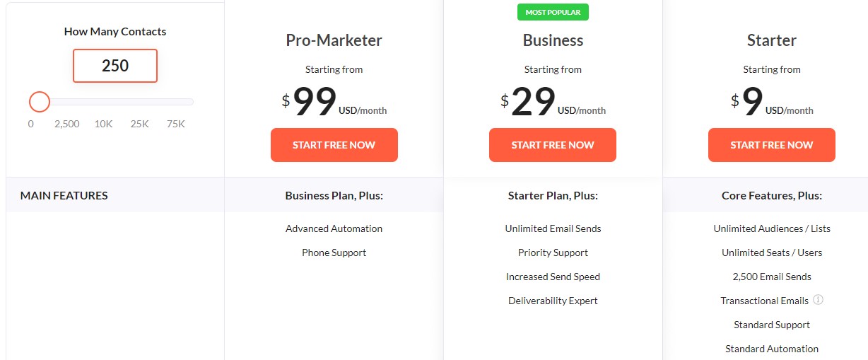Select the 75K mark on contacts slider
Viewport: 868px width, 360px height.
[x=176, y=124]
